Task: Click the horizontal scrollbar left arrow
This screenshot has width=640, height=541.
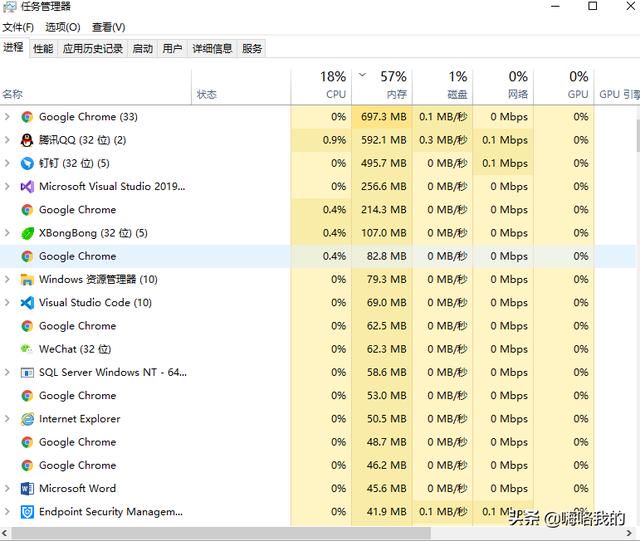Action: point(4,533)
